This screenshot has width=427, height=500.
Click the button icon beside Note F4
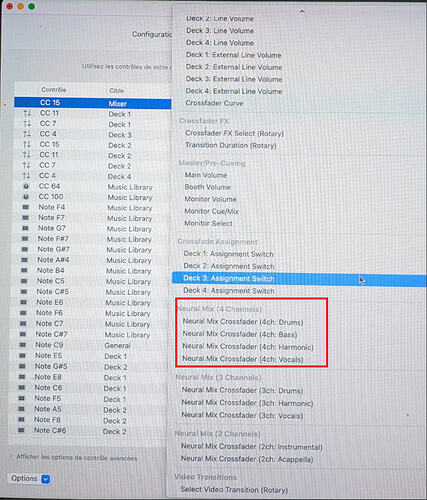[25, 207]
